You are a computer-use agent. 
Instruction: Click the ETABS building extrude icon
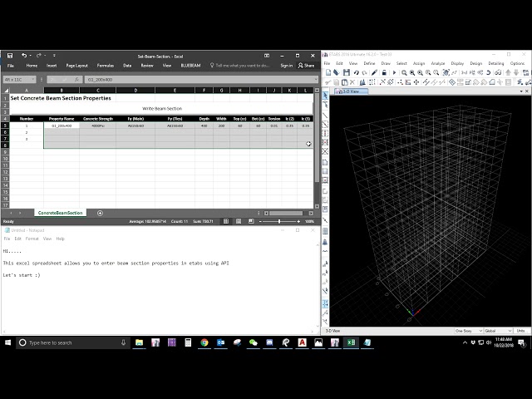point(362,82)
